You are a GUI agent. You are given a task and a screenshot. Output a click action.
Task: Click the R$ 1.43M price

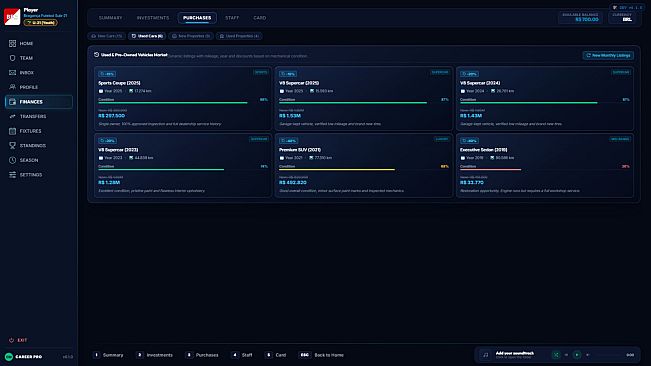point(471,116)
